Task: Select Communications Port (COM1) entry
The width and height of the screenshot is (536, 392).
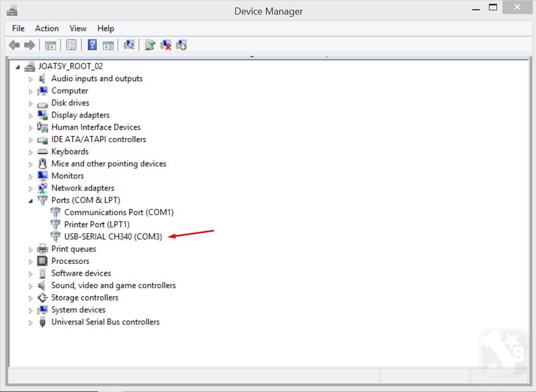Action: tap(119, 212)
